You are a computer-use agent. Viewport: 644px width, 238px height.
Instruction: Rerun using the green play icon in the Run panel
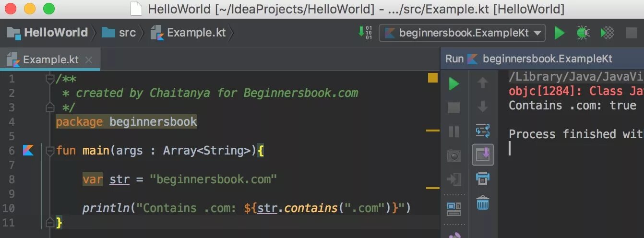pos(453,84)
